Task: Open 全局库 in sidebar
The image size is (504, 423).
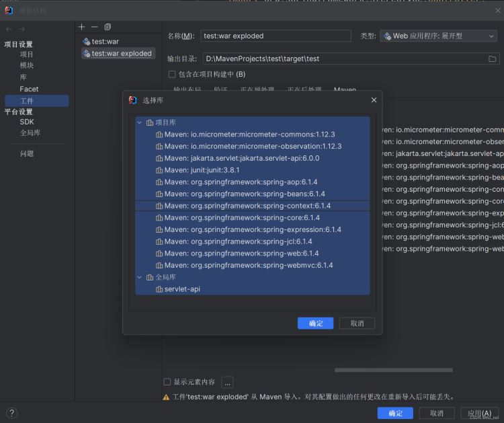Action: (30, 133)
